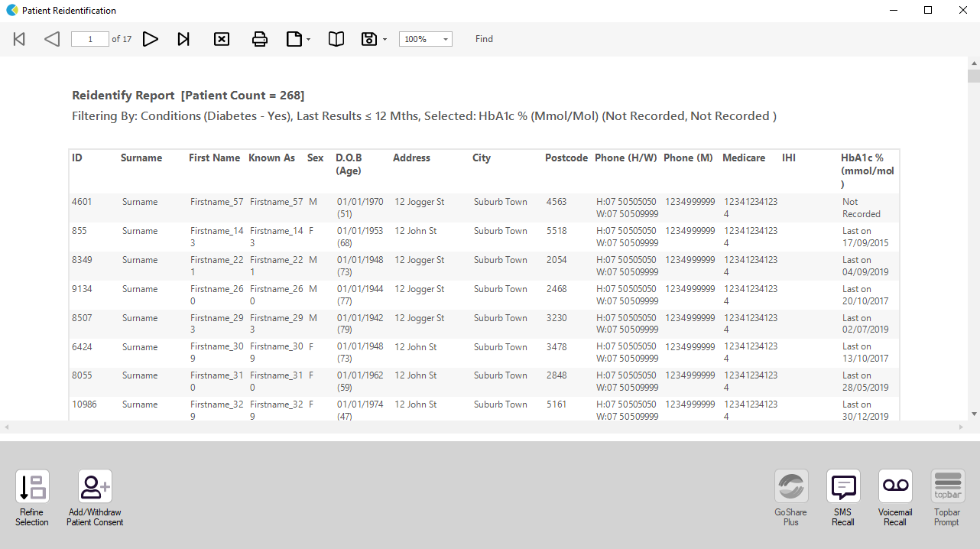Minimize the Patient Reidentification window

click(893, 11)
